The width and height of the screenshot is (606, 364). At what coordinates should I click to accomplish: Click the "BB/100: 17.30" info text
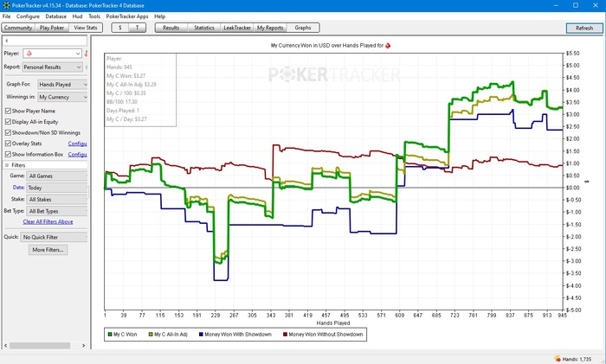coord(122,102)
